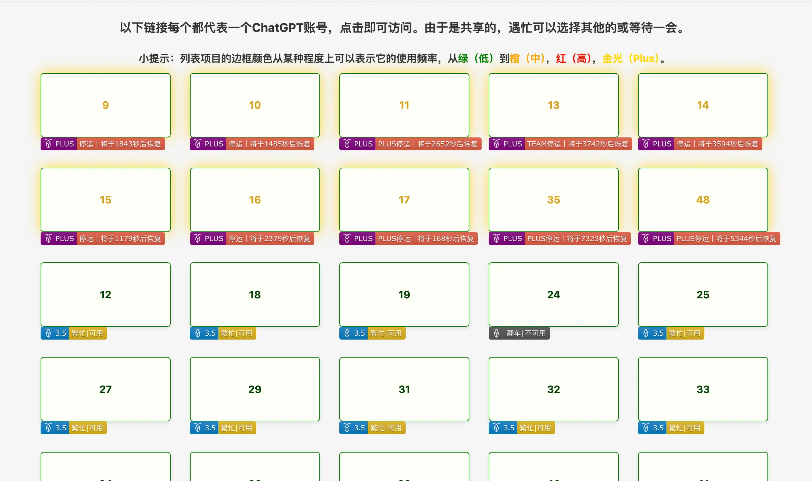Visit shared account 18
This screenshot has width=812, height=481.
click(255, 294)
